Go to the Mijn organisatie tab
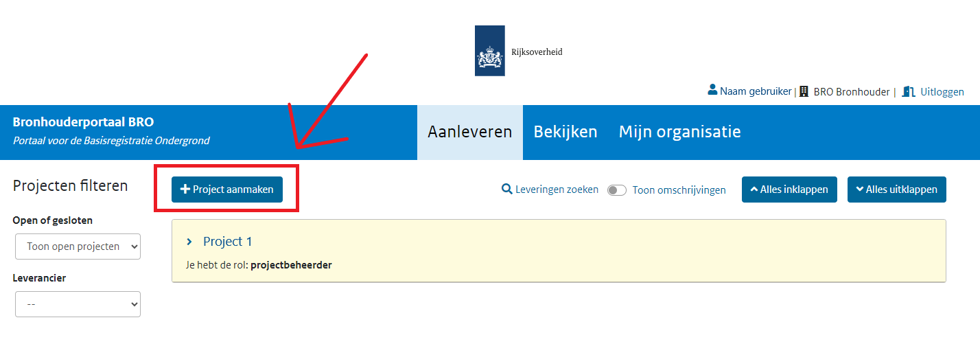 click(x=679, y=132)
